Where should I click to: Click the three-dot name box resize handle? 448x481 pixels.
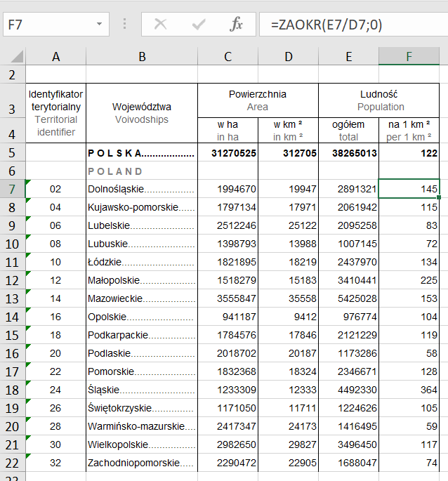click(125, 25)
